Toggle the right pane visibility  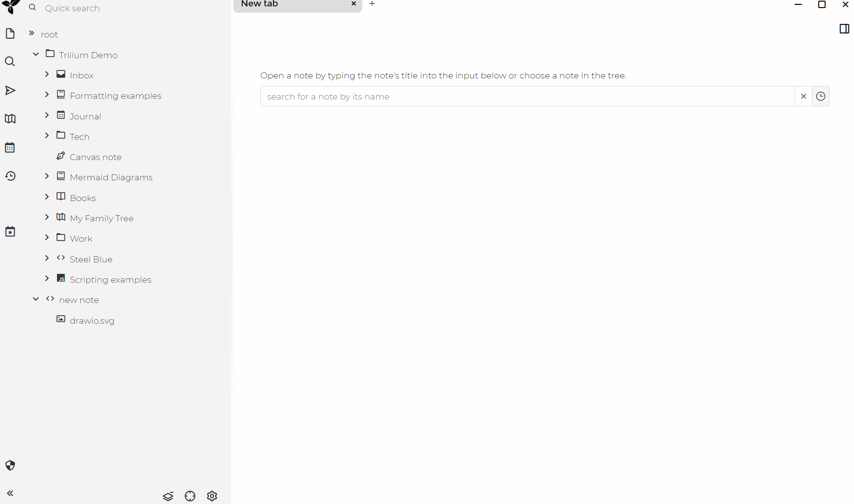(844, 29)
